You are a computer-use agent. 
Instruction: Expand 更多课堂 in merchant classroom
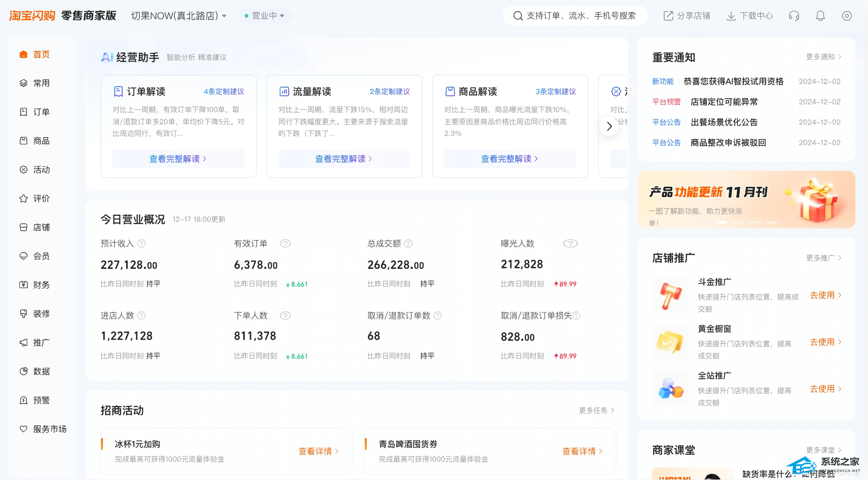pos(824,450)
